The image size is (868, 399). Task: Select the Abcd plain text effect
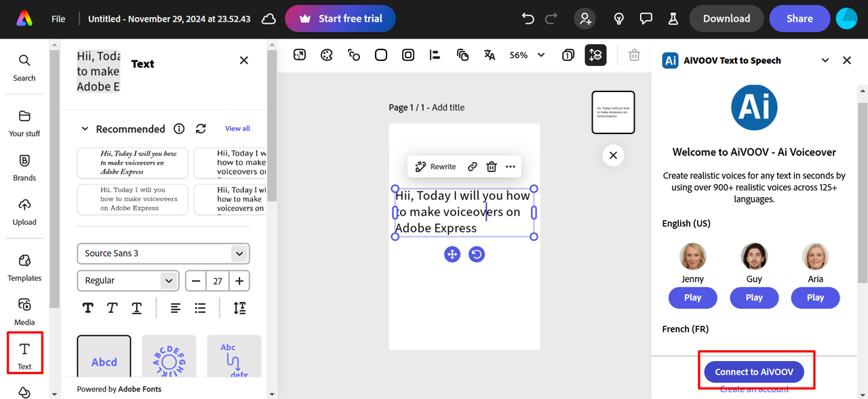(x=104, y=356)
